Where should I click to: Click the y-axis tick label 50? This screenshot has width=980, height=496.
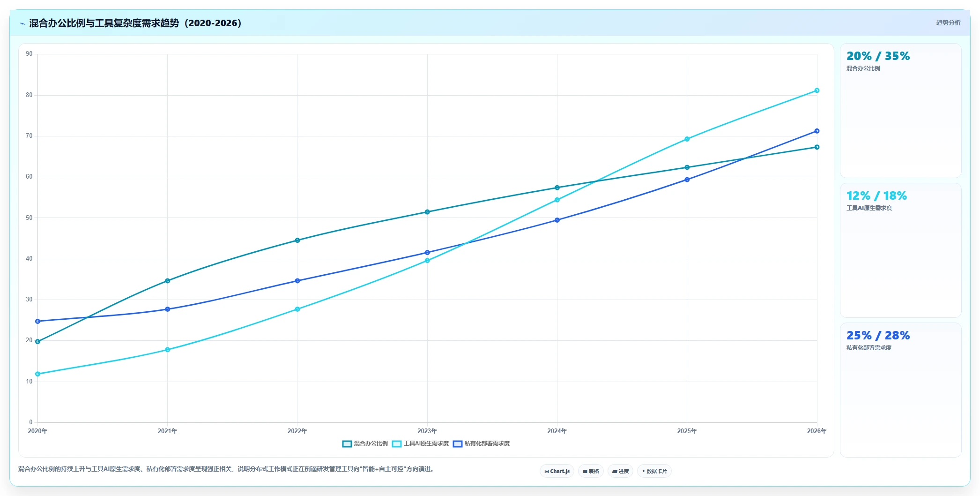[x=29, y=218]
